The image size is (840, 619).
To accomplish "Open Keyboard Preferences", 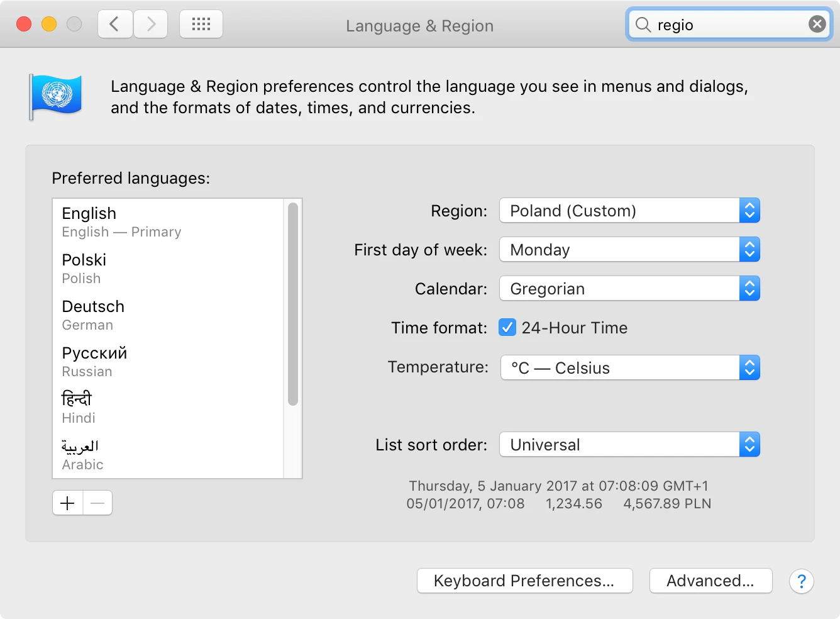I will pyautogui.click(x=524, y=581).
